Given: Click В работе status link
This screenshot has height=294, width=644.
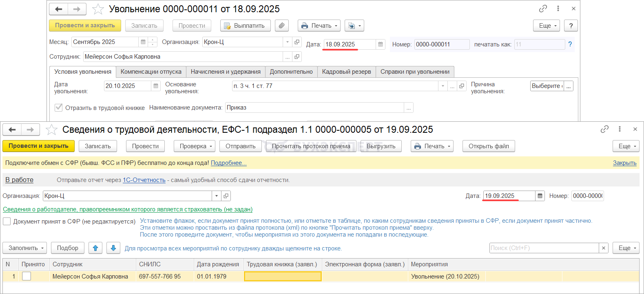Looking at the screenshot, I should [19, 180].
